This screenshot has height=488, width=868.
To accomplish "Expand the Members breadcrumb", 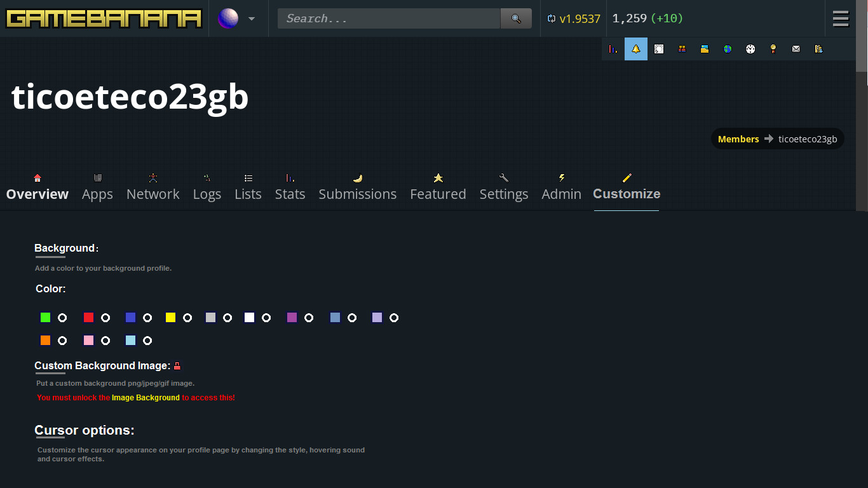I will 738,139.
